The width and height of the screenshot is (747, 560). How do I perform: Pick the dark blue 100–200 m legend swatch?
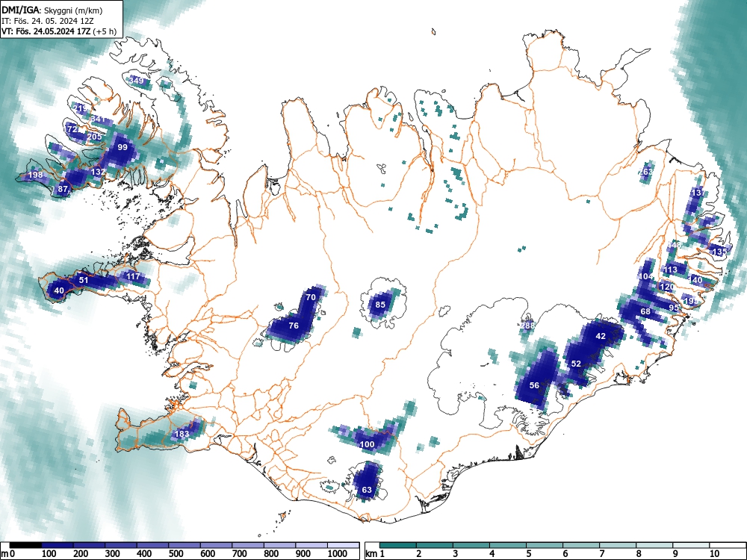[58, 545]
